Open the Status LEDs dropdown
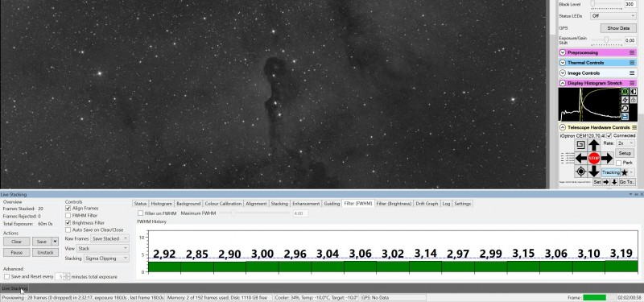Viewport: 644px width, 302px height. coord(613,16)
